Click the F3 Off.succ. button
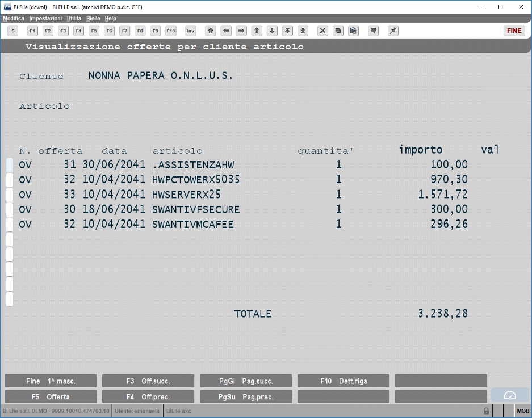This screenshot has height=418, width=532. click(x=148, y=381)
